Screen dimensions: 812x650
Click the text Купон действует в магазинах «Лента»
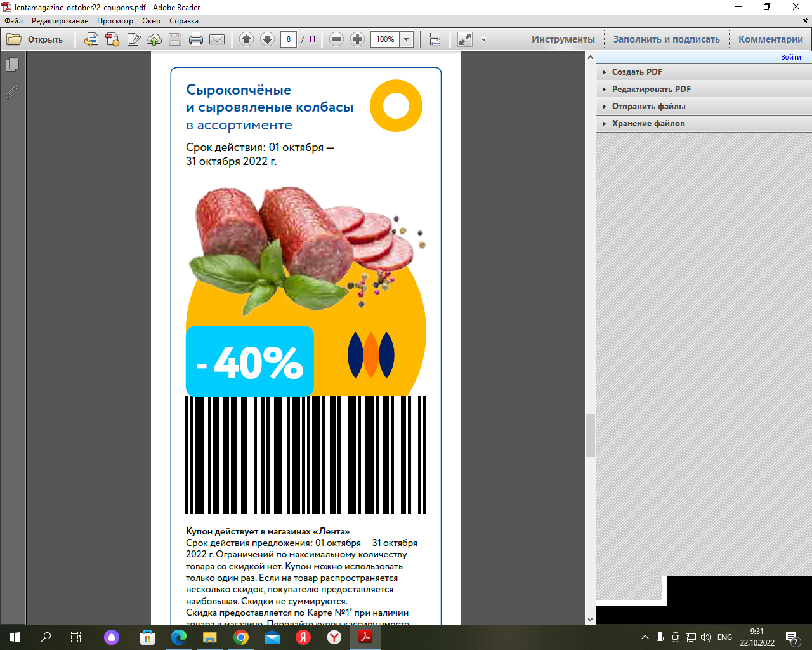(x=268, y=531)
